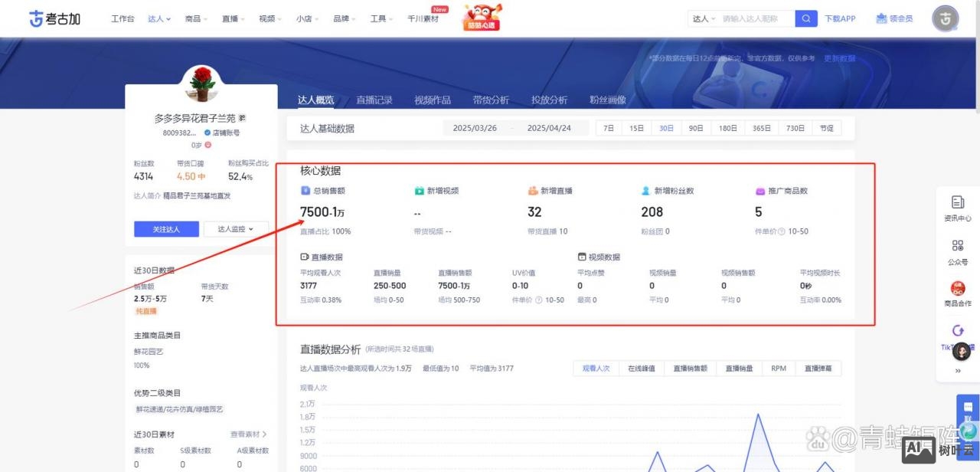Viewport: 980px width, 472px height.
Task: Click the 关注达人 button
Action: 165,229
